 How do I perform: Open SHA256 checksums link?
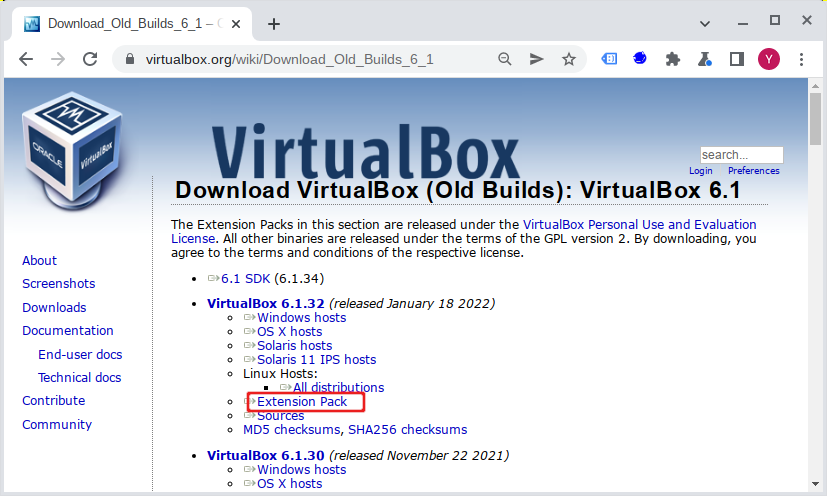pyautogui.click(x=408, y=430)
